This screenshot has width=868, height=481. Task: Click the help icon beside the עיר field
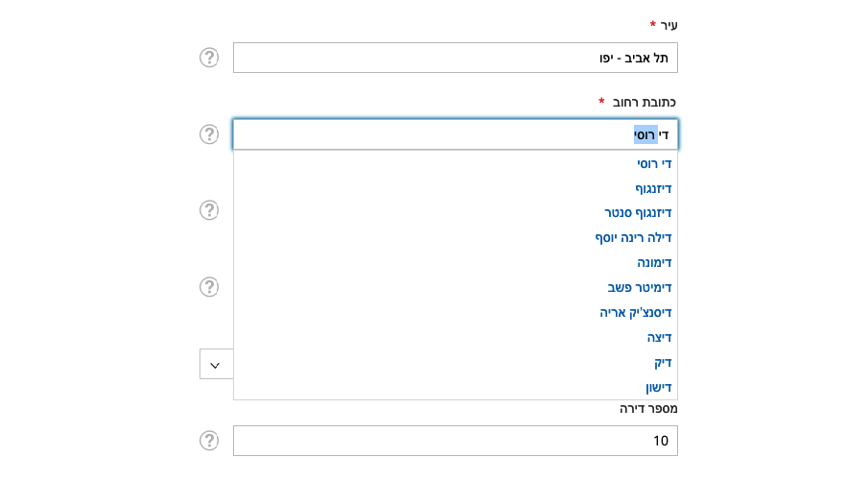tap(209, 58)
